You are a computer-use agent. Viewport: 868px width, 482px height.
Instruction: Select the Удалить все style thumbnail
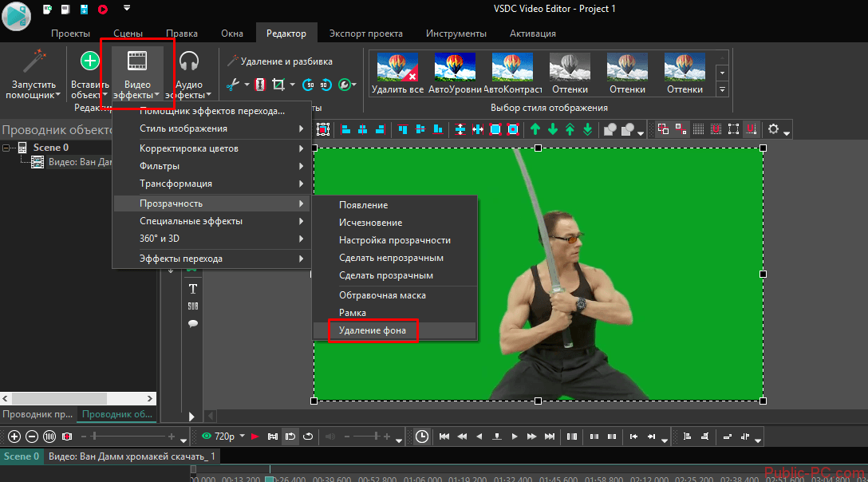click(x=397, y=73)
